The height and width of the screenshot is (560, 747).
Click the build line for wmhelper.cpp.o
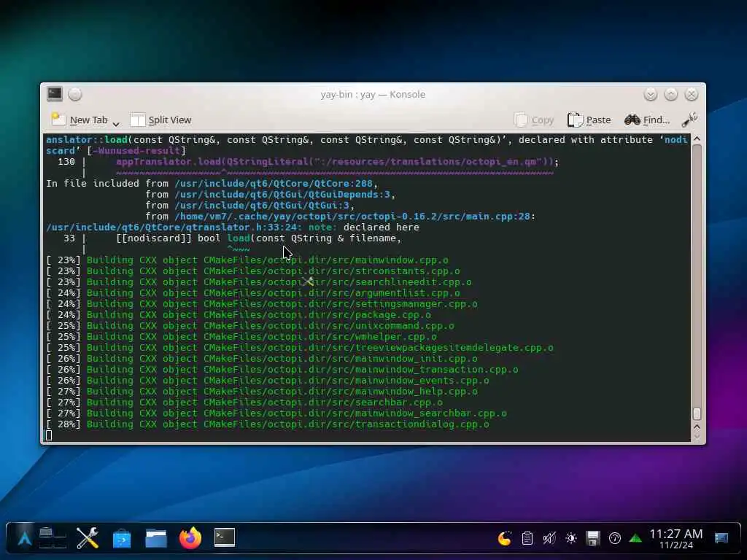(241, 337)
